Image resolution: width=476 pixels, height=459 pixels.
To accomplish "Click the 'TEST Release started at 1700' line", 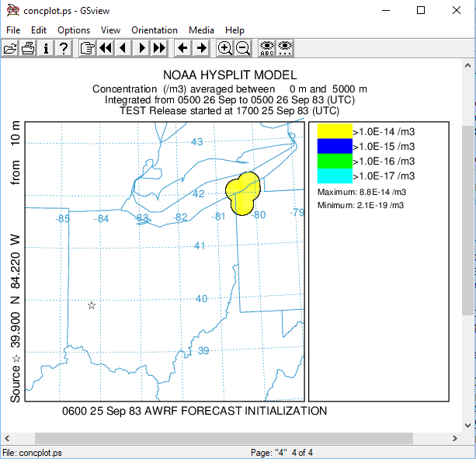I will click(x=230, y=110).
